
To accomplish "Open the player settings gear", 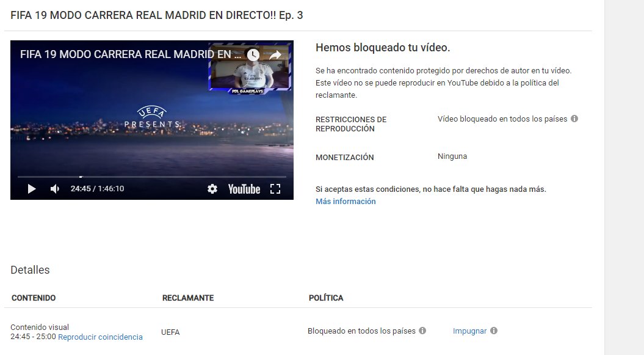I will (x=212, y=189).
